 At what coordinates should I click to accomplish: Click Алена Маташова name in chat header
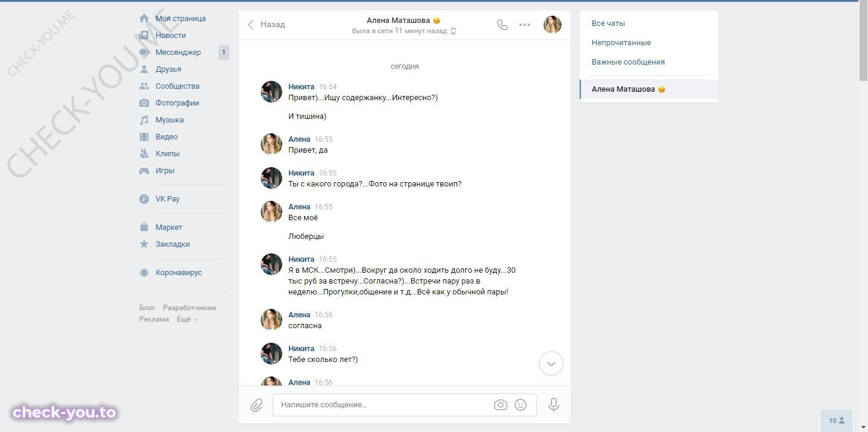[x=398, y=20]
